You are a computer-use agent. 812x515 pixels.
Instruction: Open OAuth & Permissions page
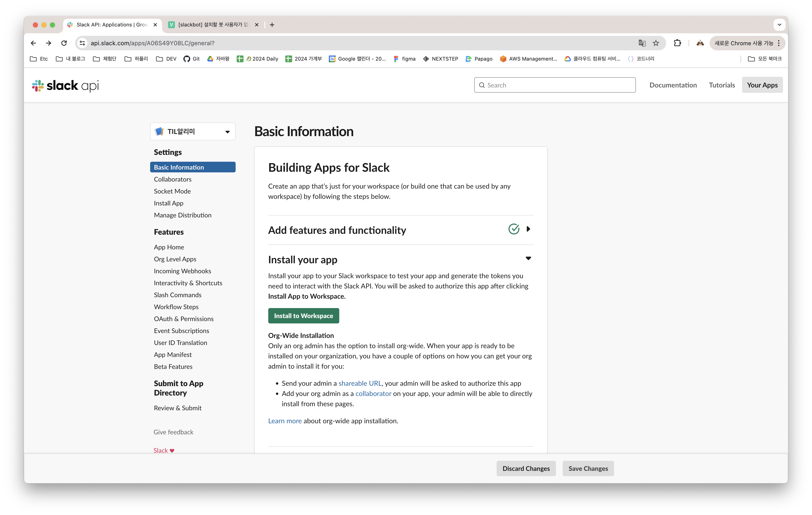pyautogui.click(x=183, y=319)
